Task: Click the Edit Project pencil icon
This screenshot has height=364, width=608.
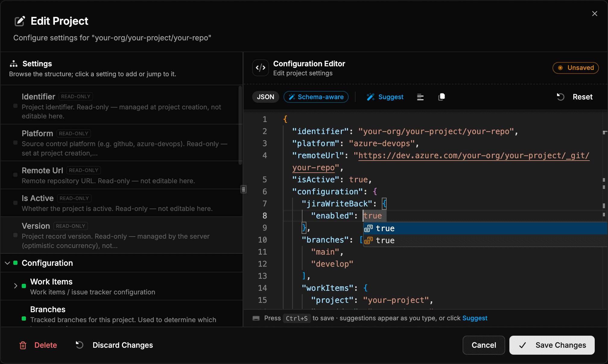Action: 20,21
